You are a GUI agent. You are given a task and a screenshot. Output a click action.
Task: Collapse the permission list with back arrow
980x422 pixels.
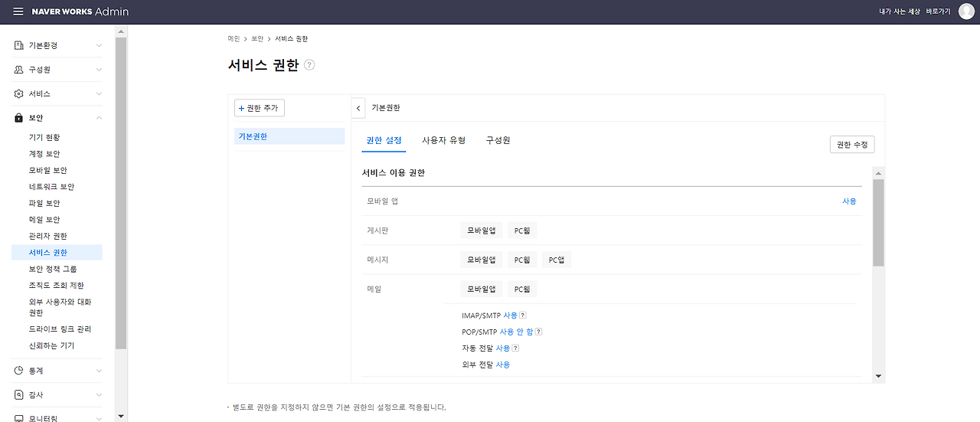coord(358,108)
